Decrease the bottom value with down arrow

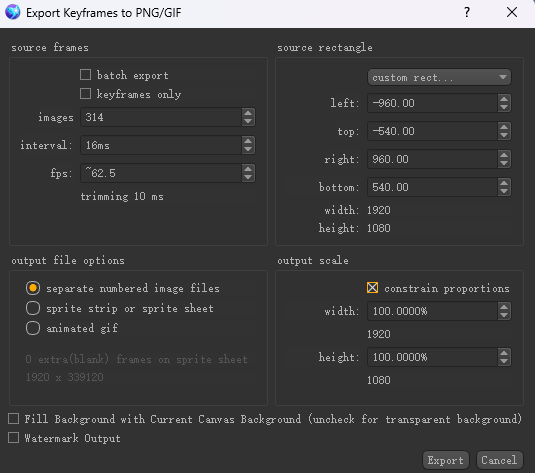(504, 191)
